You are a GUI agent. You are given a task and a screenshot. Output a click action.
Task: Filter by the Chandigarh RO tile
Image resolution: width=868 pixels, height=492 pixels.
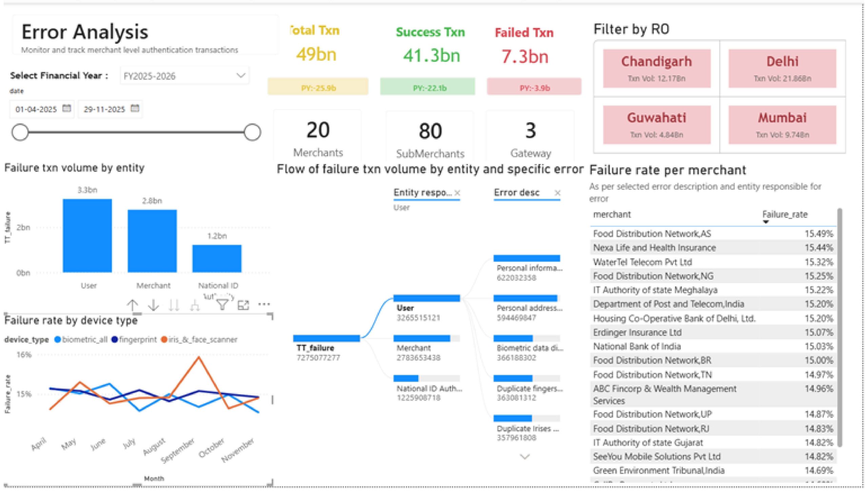tap(656, 68)
